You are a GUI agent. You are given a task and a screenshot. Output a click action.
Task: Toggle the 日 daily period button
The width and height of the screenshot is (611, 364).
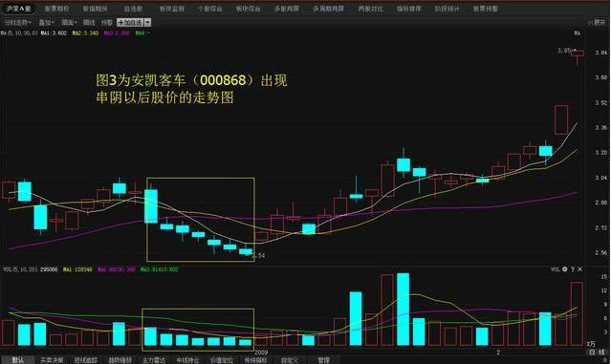(592, 353)
